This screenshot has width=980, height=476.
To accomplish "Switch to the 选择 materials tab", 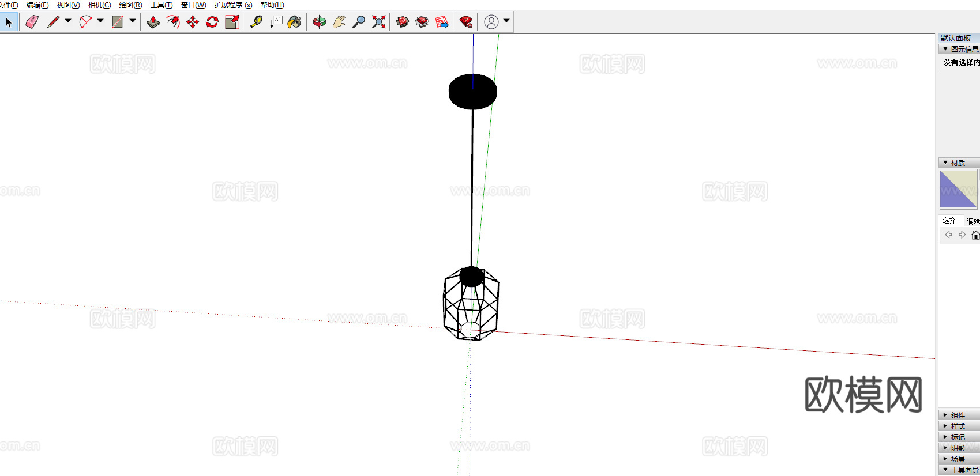I will tap(949, 221).
